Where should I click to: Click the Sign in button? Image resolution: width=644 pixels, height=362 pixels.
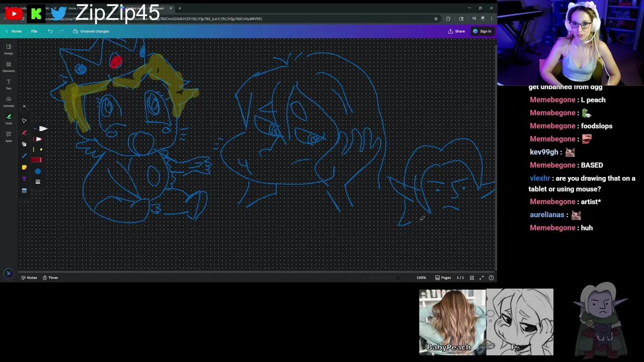click(482, 31)
